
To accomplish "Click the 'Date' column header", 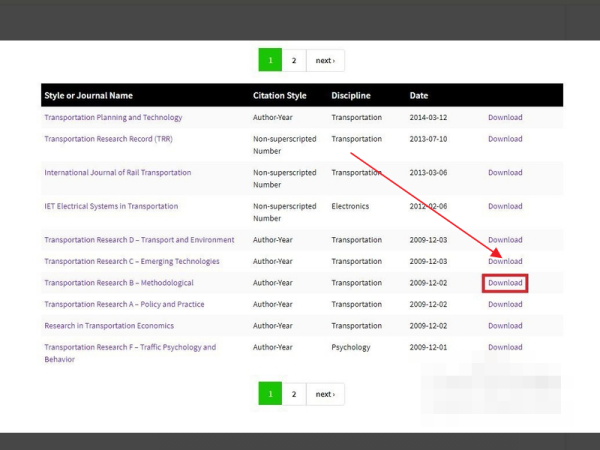I will (x=419, y=96).
